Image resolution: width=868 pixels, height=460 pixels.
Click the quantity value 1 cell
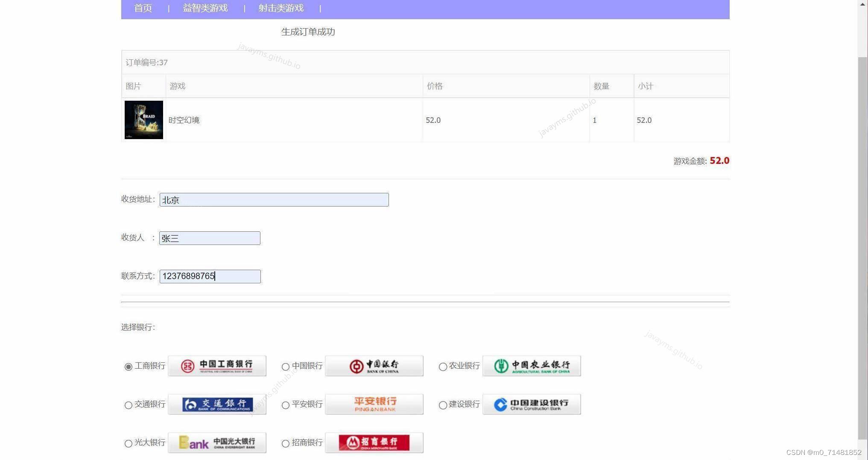612,120
